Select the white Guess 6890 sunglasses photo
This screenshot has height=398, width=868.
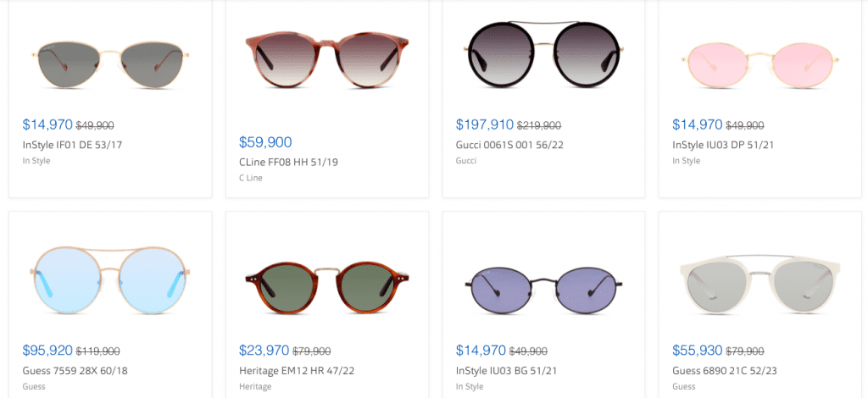(759, 284)
